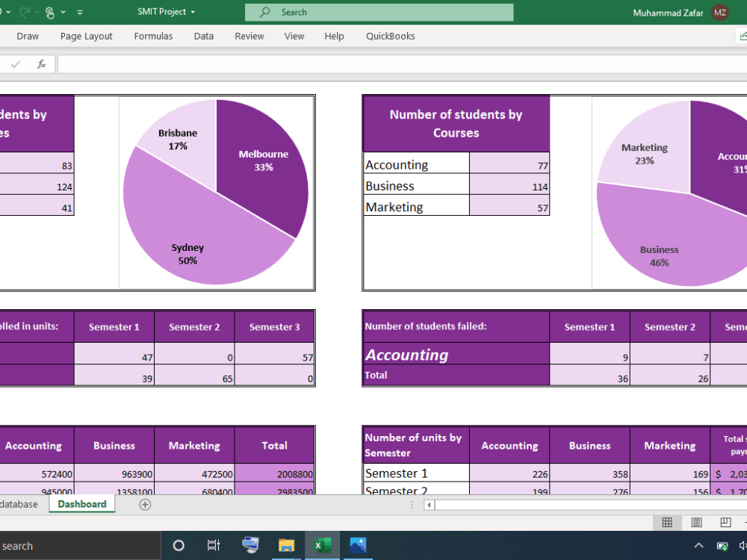The width and height of the screenshot is (747, 560).
Task: Open the View ribbon tab
Action: [294, 36]
